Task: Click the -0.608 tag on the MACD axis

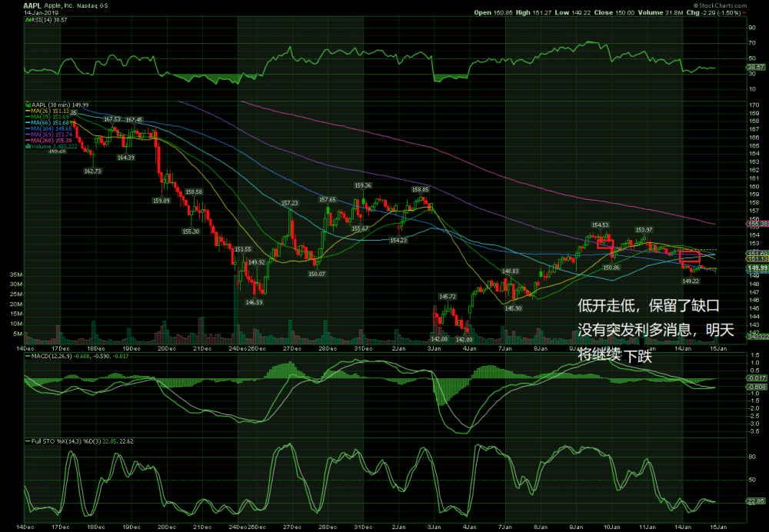Action: click(757, 387)
